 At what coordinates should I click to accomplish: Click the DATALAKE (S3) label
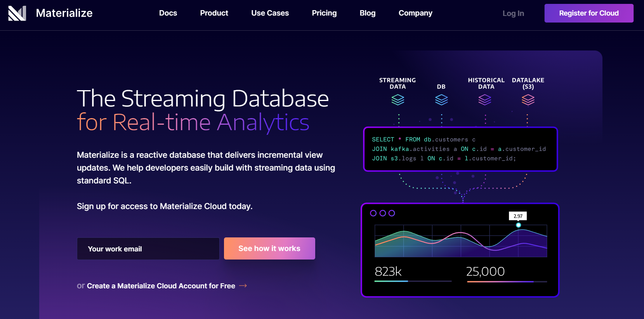(x=528, y=83)
